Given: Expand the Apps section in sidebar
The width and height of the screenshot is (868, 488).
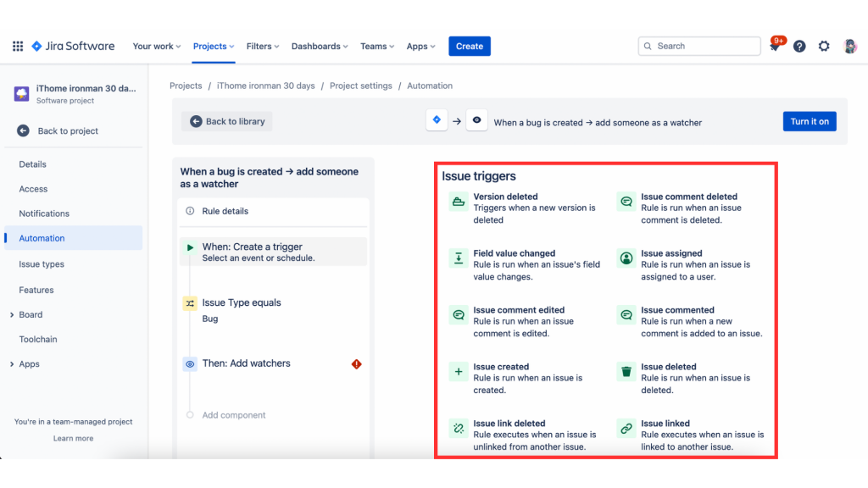Looking at the screenshot, I should pyautogui.click(x=12, y=364).
